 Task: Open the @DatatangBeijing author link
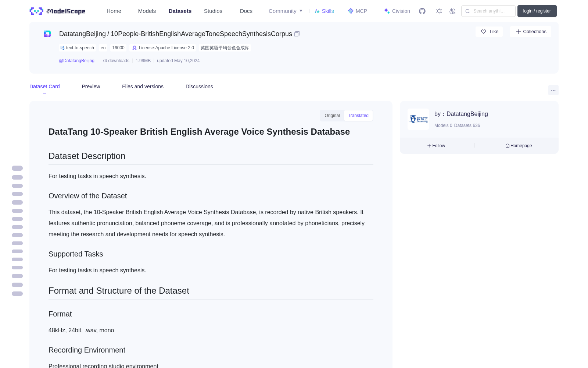click(76, 61)
